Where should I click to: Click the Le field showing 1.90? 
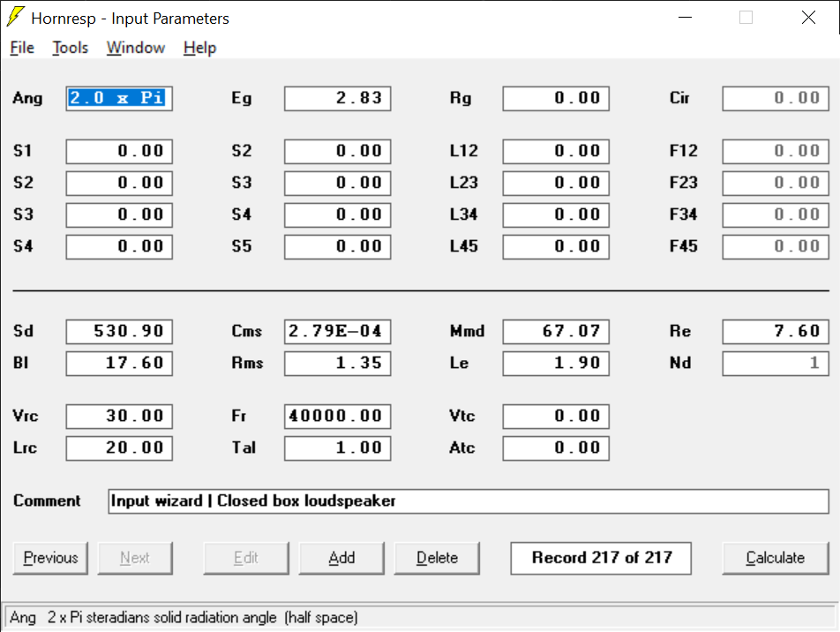coord(556,364)
